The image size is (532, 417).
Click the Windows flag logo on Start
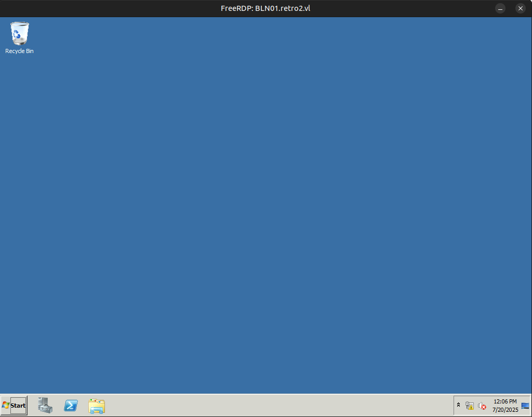click(6, 405)
